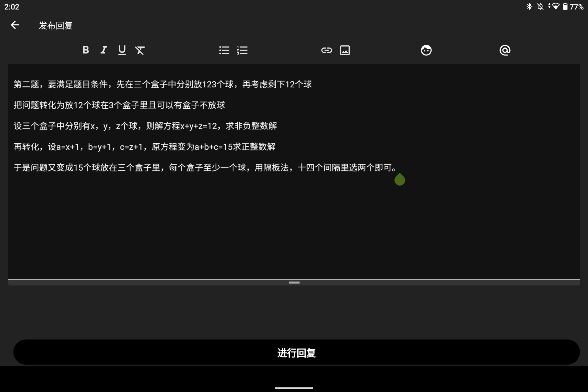This screenshot has height=392, width=588.
Task: Tap the home gesture bar at bottom
Action: point(294,388)
